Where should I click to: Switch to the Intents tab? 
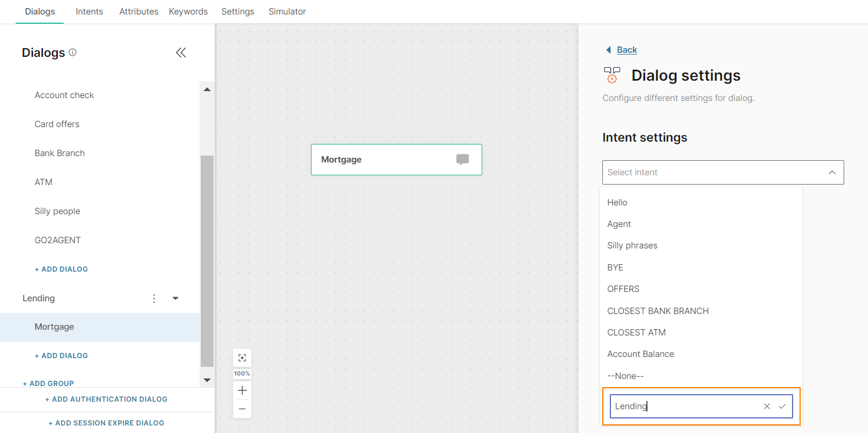click(x=89, y=12)
